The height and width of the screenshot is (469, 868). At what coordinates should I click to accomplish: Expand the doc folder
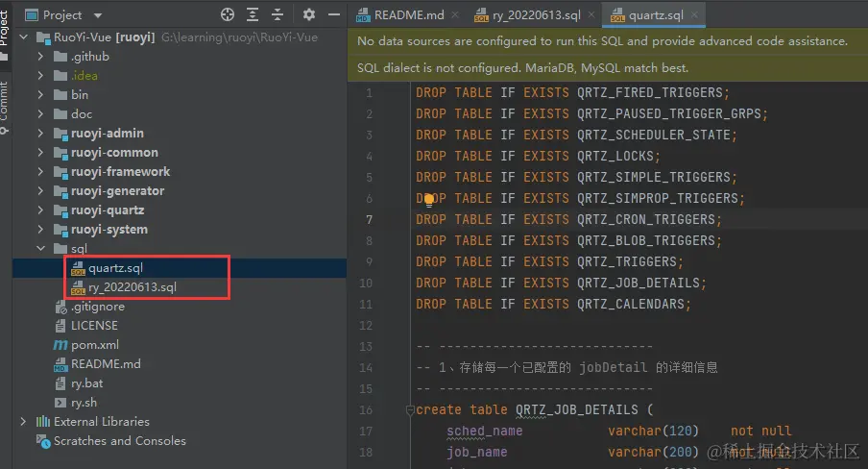coord(40,114)
